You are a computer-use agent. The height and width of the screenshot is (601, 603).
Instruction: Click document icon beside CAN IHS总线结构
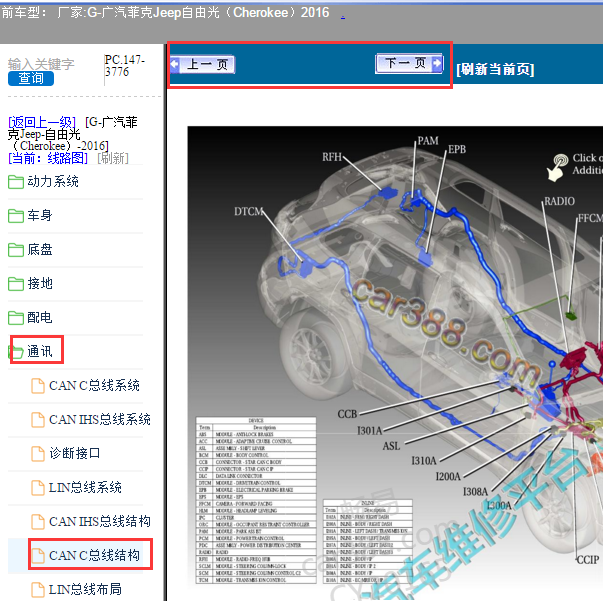tap(38, 521)
